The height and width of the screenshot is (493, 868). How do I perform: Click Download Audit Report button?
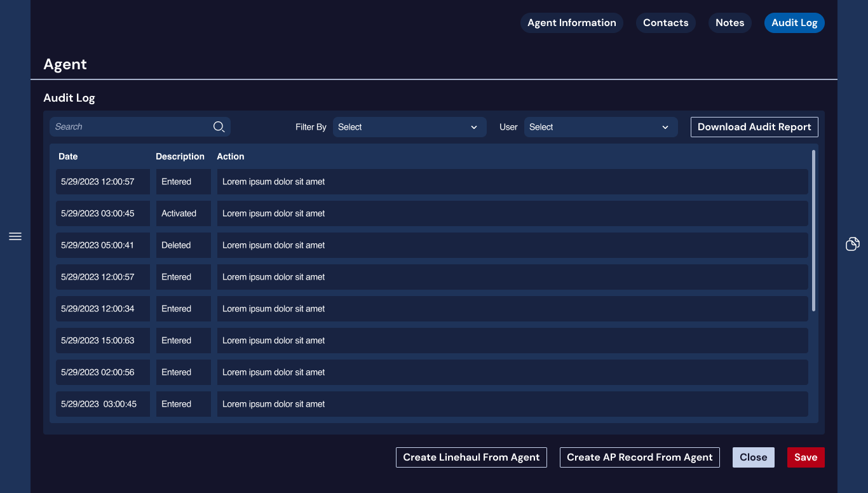(754, 127)
